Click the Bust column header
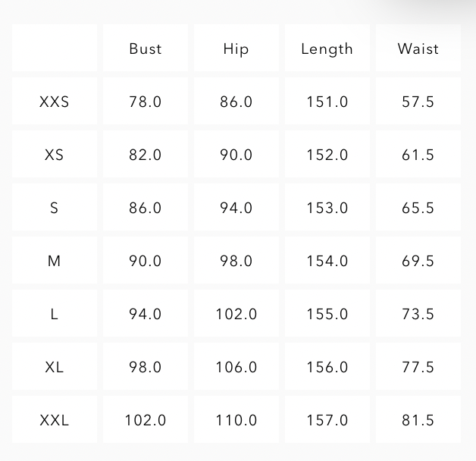The width and height of the screenshot is (476, 461). coord(145,49)
